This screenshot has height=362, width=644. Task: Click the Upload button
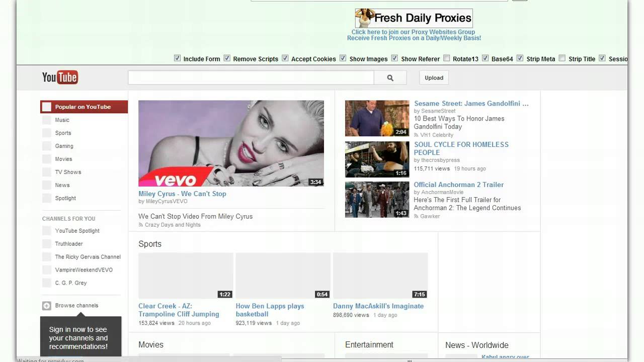434,78
